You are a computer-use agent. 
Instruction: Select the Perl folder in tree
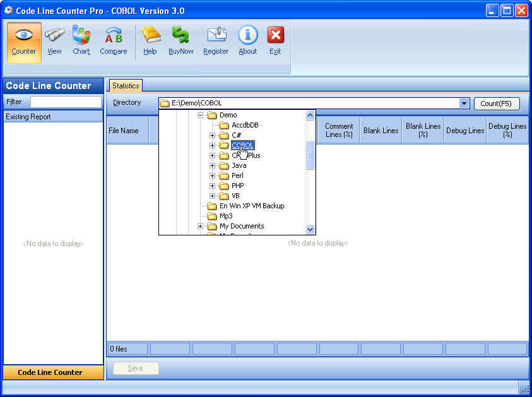click(x=237, y=176)
